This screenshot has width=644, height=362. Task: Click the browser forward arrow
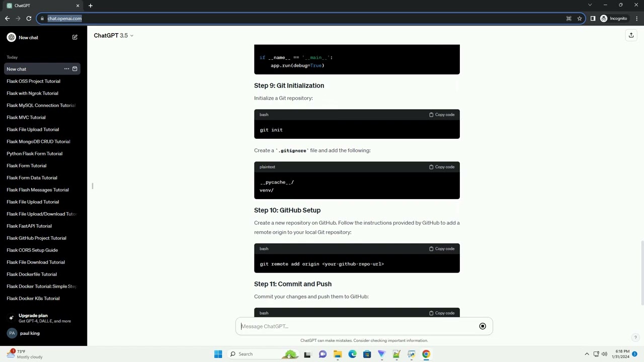pyautogui.click(x=18, y=19)
